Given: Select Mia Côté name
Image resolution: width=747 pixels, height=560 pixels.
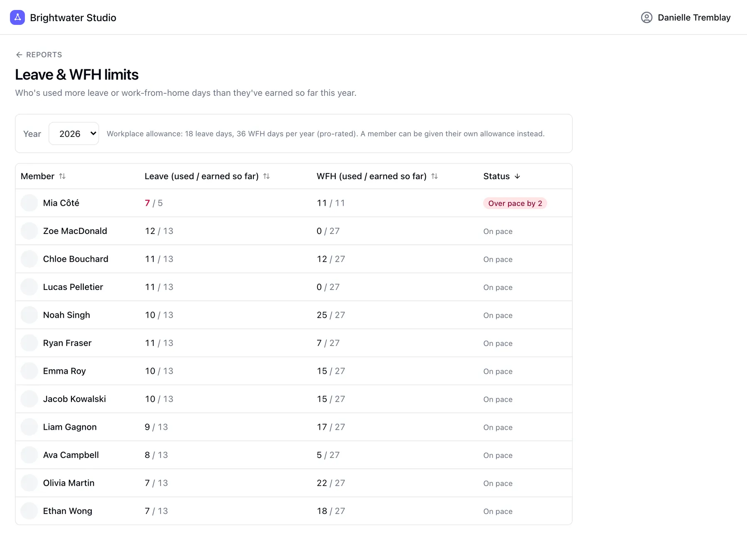Looking at the screenshot, I should (61, 203).
